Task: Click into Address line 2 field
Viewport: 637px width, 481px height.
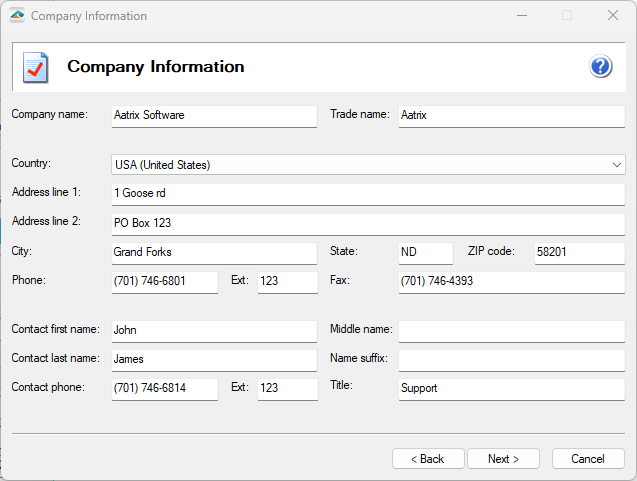Action: click(x=368, y=224)
